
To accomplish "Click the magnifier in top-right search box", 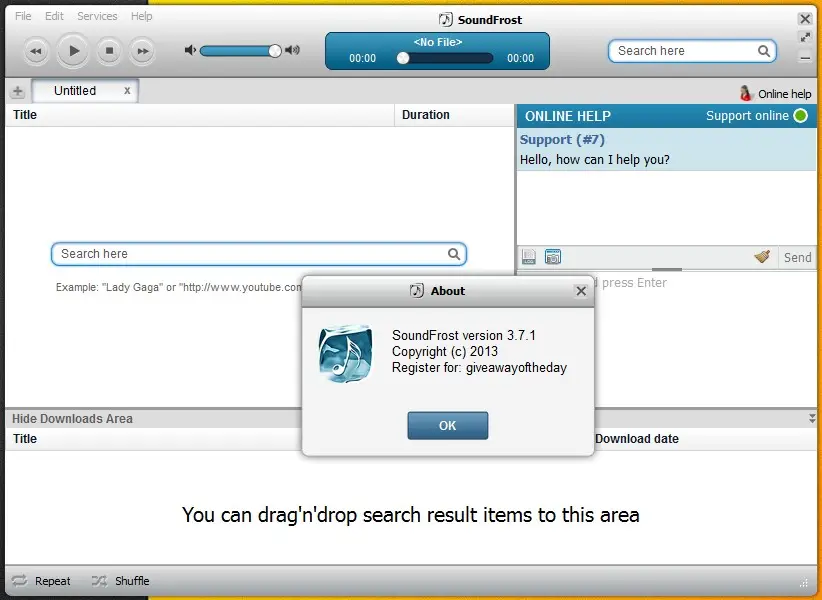I will click(764, 51).
